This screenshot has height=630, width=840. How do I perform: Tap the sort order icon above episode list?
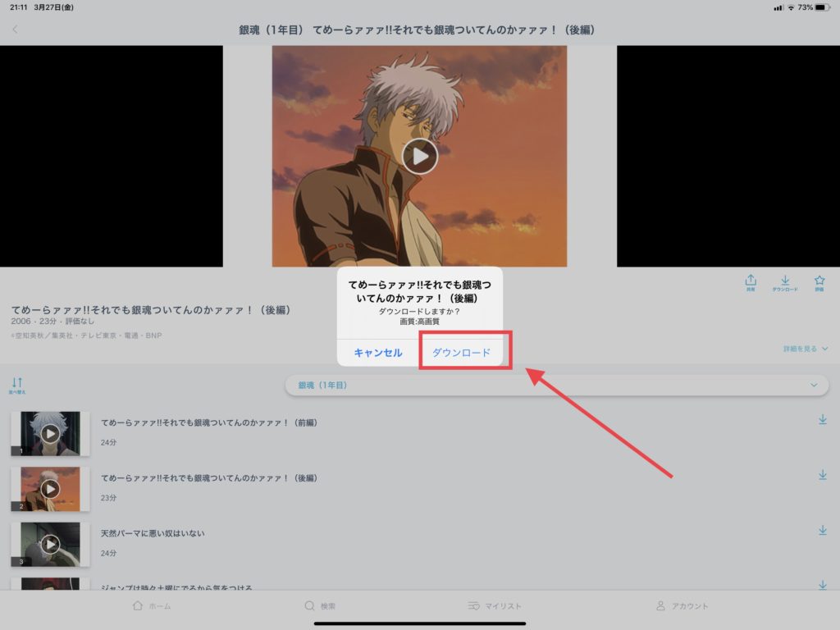[x=17, y=386]
